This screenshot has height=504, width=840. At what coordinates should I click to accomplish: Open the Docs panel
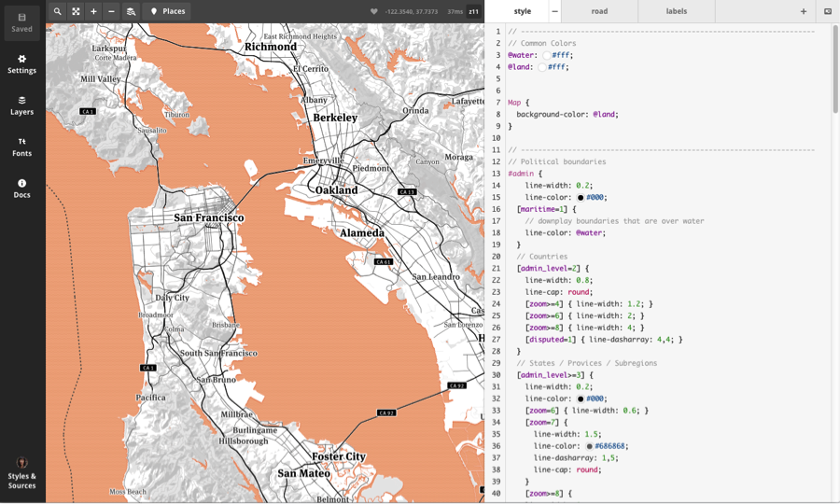pyautogui.click(x=22, y=188)
